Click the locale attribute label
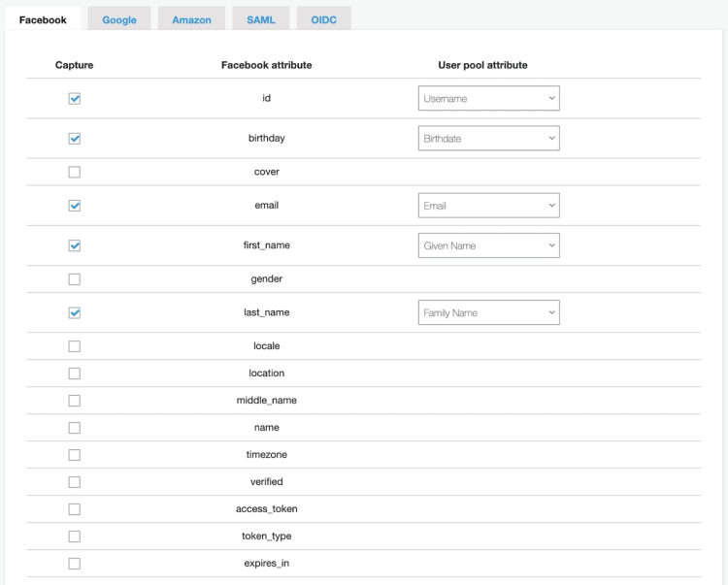The width and height of the screenshot is (728, 585). [267, 346]
